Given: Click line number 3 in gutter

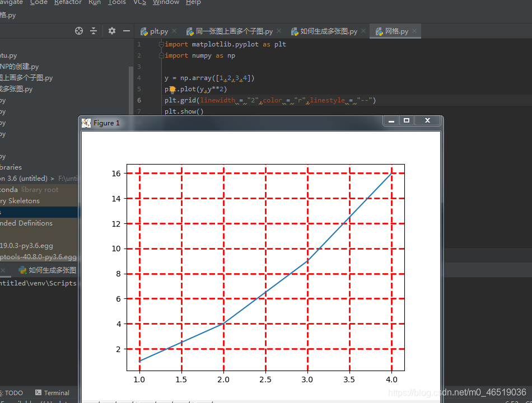Looking at the screenshot, I should tap(139, 67).
